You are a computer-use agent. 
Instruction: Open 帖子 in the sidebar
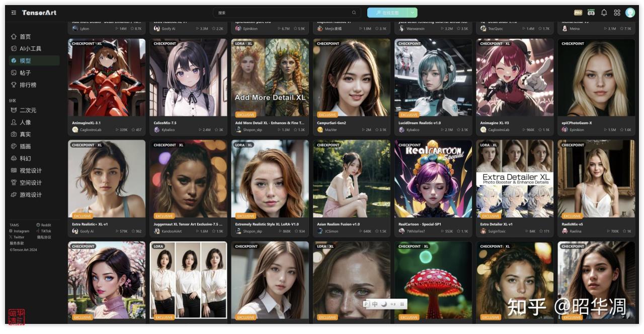click(34, 73)
